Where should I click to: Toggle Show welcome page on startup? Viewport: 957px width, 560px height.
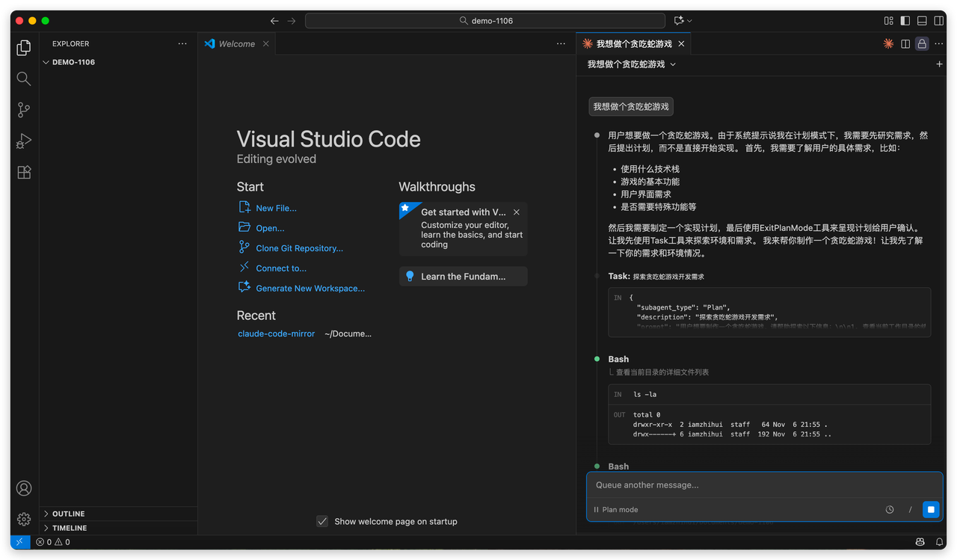coord(322,521)
